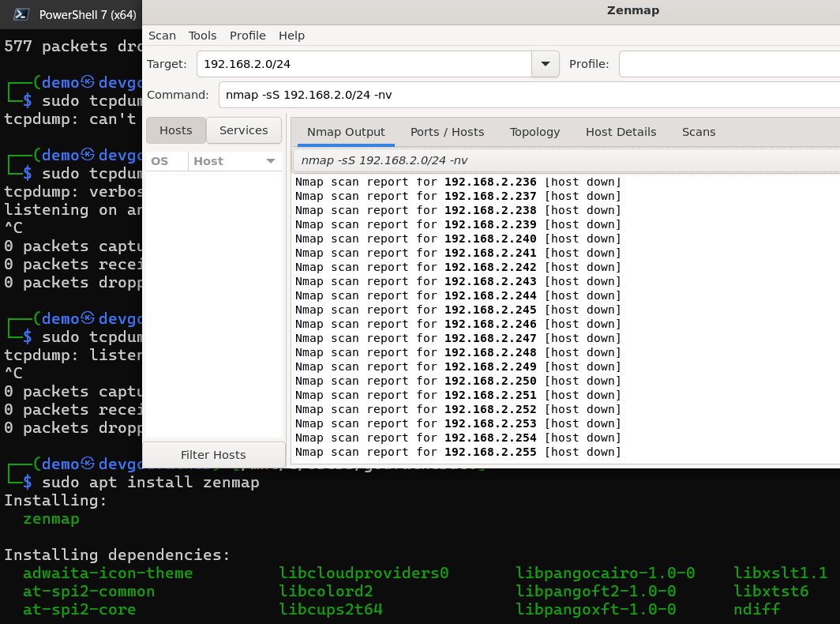Open the Tools menu
Screen dimensions: 840x624
[x=202, y=36]
